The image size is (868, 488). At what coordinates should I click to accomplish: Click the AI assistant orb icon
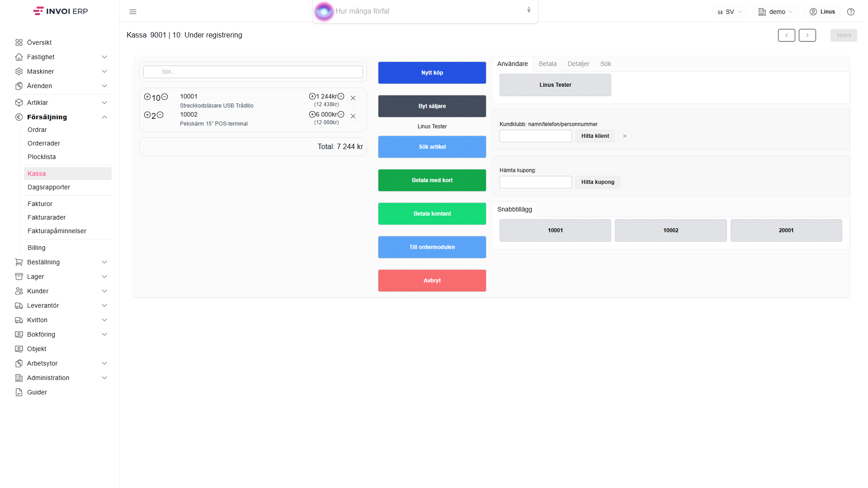pos(324,11)
